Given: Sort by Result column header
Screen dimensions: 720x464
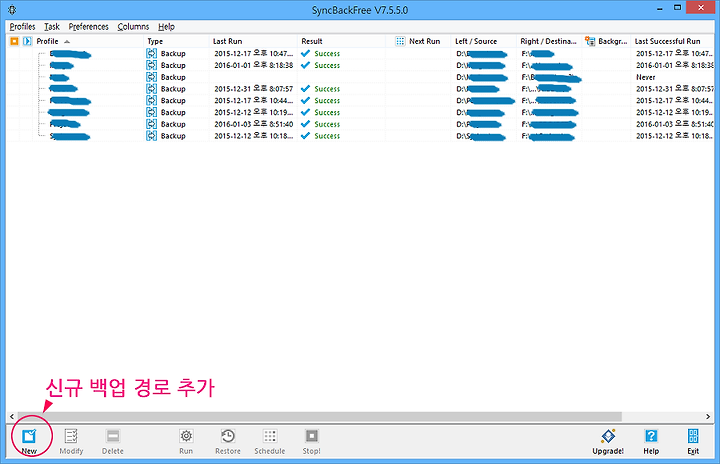Looking at the screenshot, I should coord(341,41).
